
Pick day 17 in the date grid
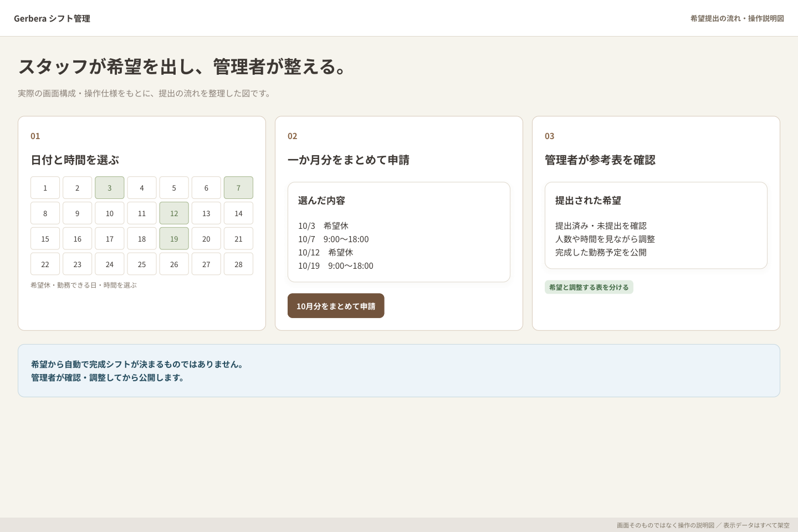tap(110, 239)
